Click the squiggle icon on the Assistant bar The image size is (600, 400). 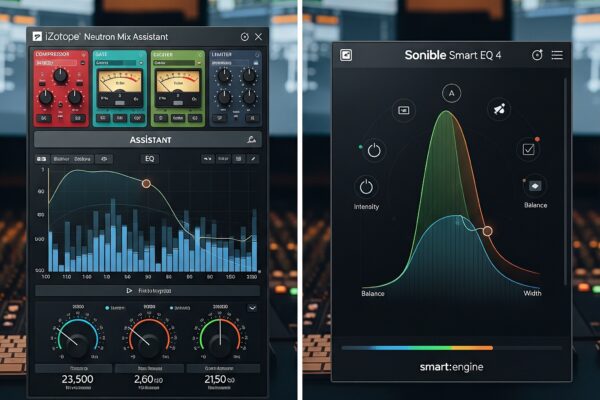point(251,140)
